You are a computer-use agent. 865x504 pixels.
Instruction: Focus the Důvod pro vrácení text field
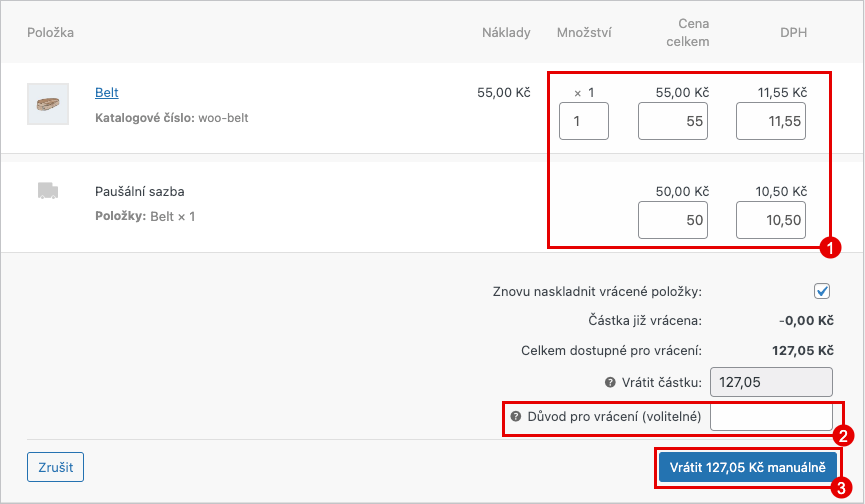(x=770, y=416)
